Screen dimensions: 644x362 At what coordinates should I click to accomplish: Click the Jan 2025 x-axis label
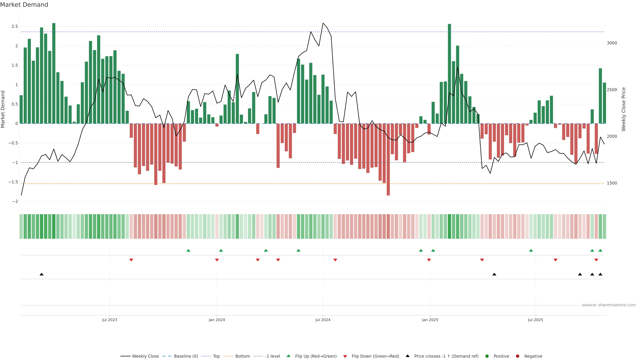click(430, 320)
